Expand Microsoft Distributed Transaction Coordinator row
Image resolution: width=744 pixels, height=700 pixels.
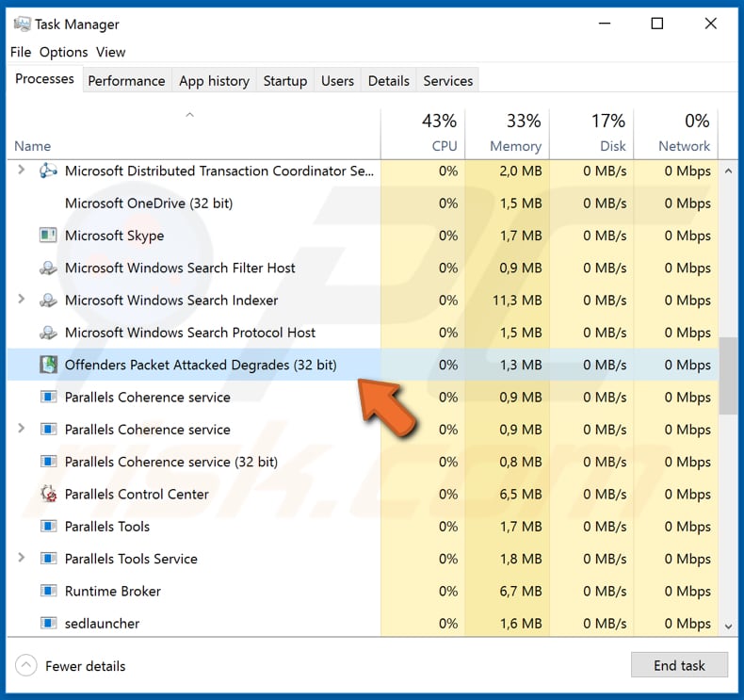click(x=21, y=169)
